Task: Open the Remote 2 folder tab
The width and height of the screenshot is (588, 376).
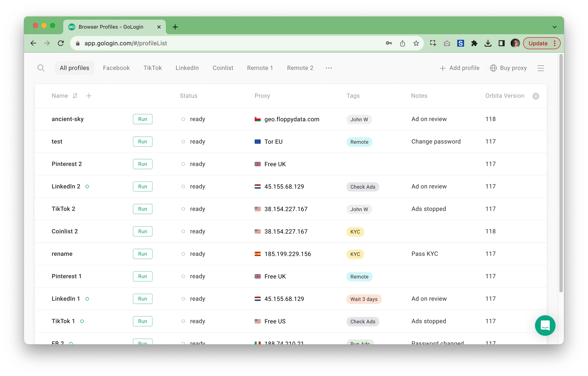Action: click(300, 68)
